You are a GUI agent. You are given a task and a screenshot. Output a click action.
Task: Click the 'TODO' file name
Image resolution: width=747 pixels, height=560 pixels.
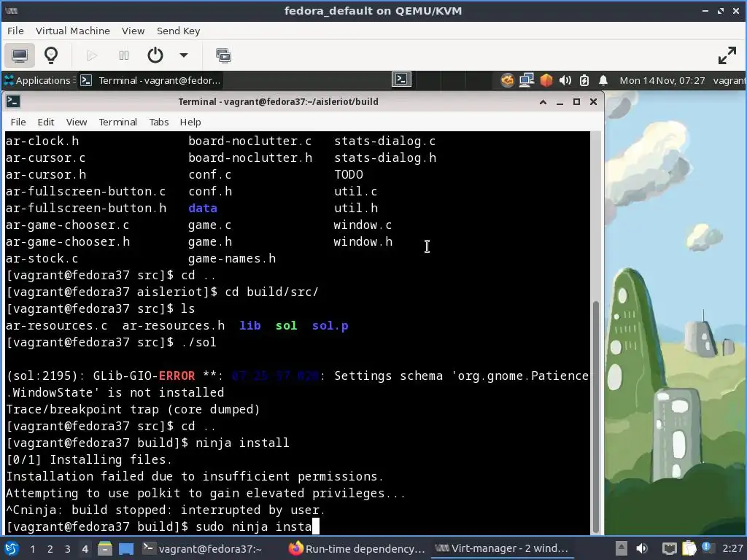[348, 175]
